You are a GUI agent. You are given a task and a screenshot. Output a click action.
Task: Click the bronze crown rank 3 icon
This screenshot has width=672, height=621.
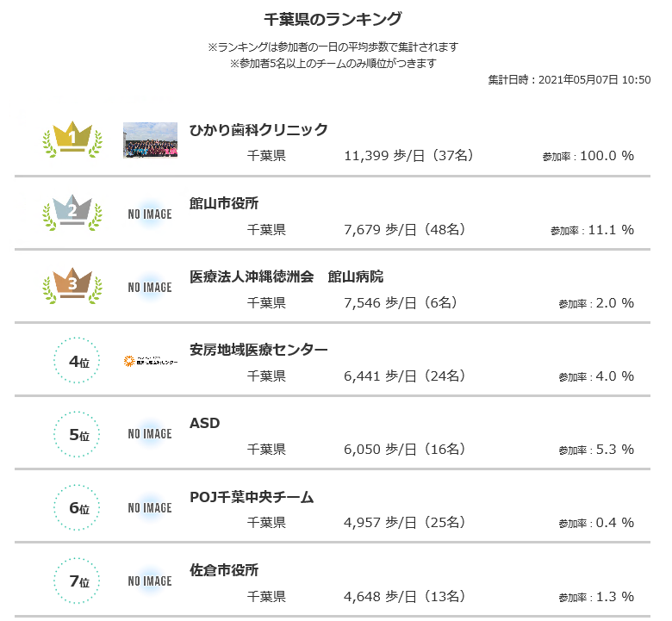pos(72,286)
